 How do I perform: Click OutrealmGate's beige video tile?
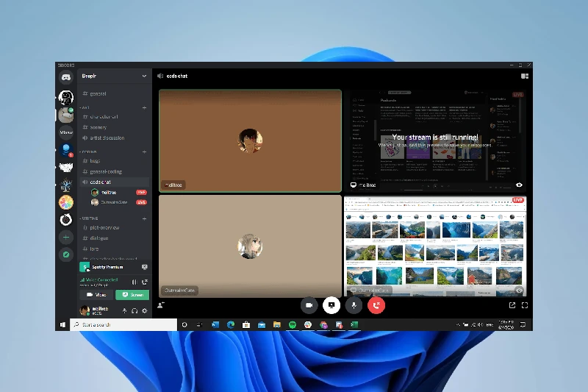click(250, 246)
